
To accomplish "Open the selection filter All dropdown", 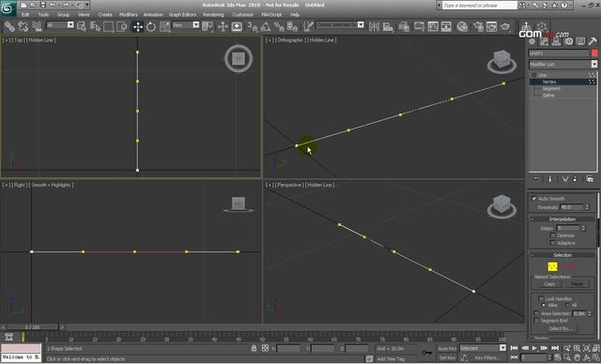I will click(x=60, y=25).
